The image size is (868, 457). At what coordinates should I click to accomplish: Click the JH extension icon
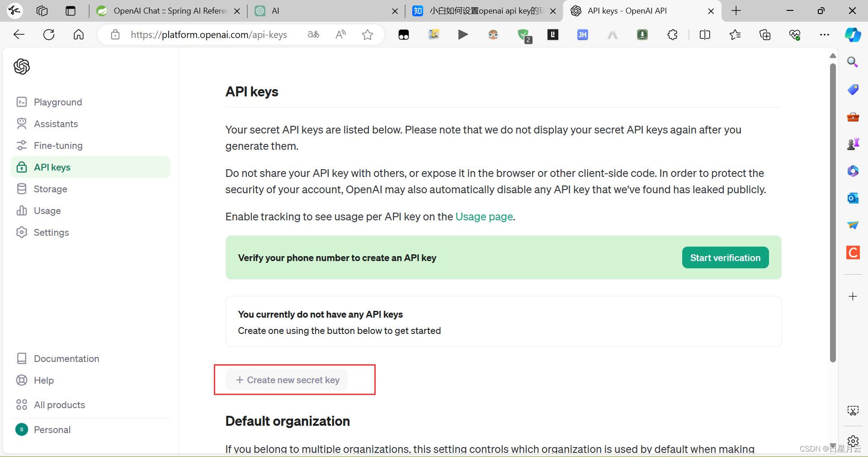583,35
